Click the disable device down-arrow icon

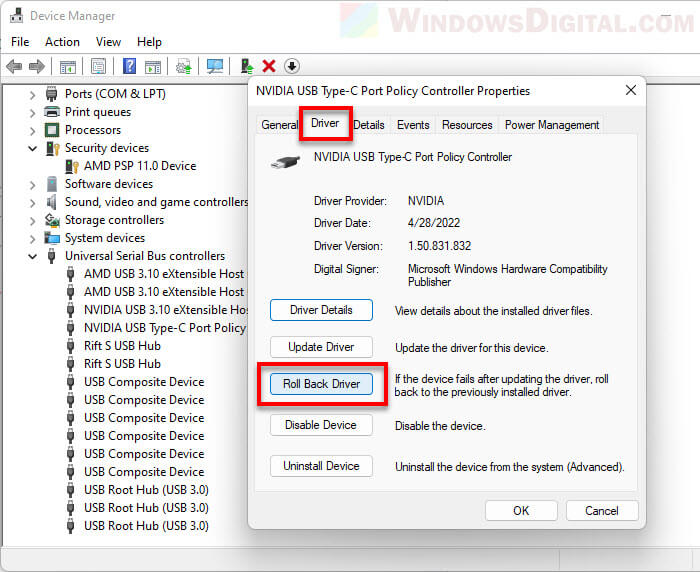[x=292, y=66]
